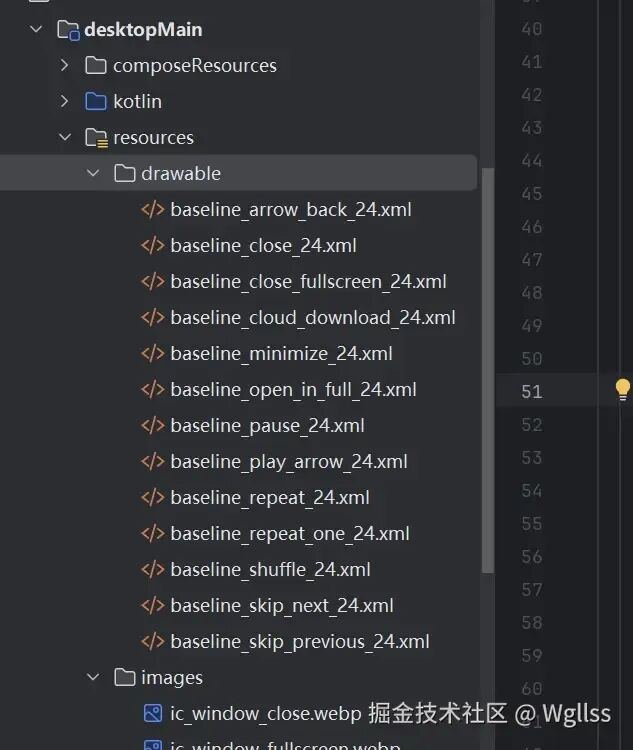Click XML icon of baseline_minimize_24.xml
This screenshot has width=633, height=750.
coord(153,353)
